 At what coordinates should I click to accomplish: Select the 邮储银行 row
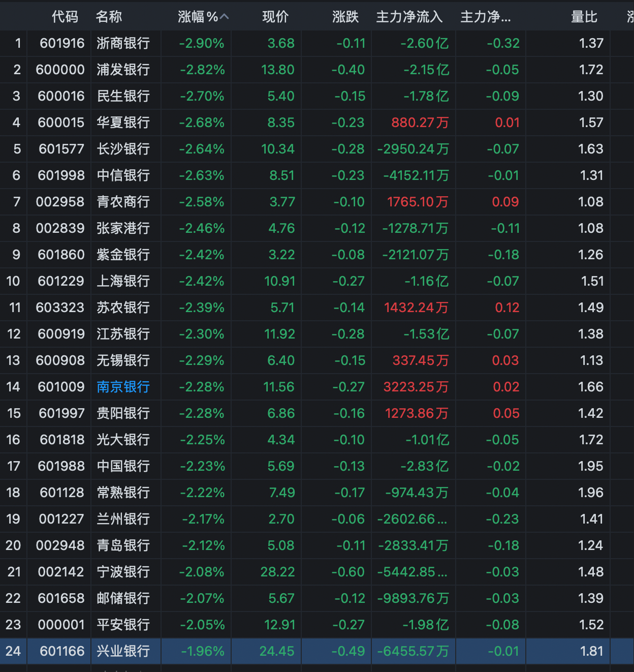point(122,598)
